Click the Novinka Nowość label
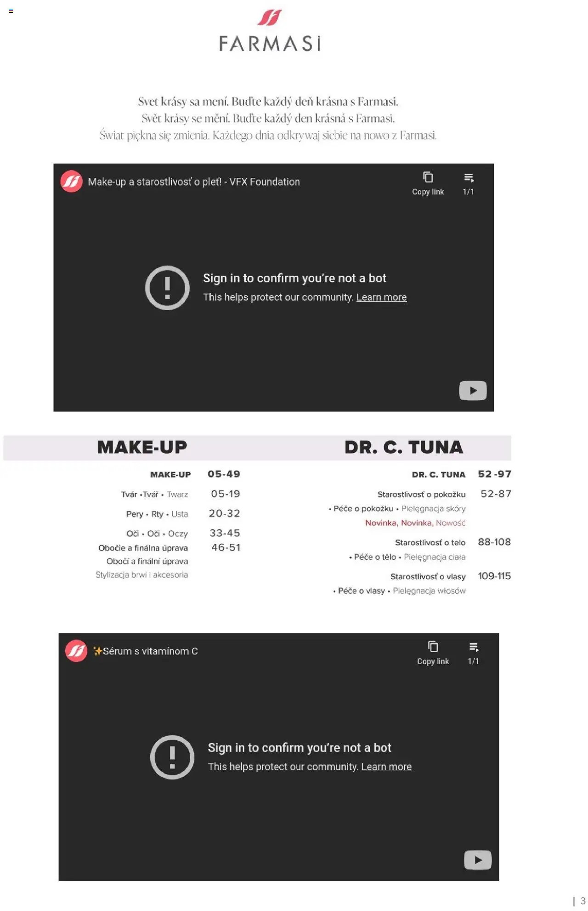 [415, 523]
